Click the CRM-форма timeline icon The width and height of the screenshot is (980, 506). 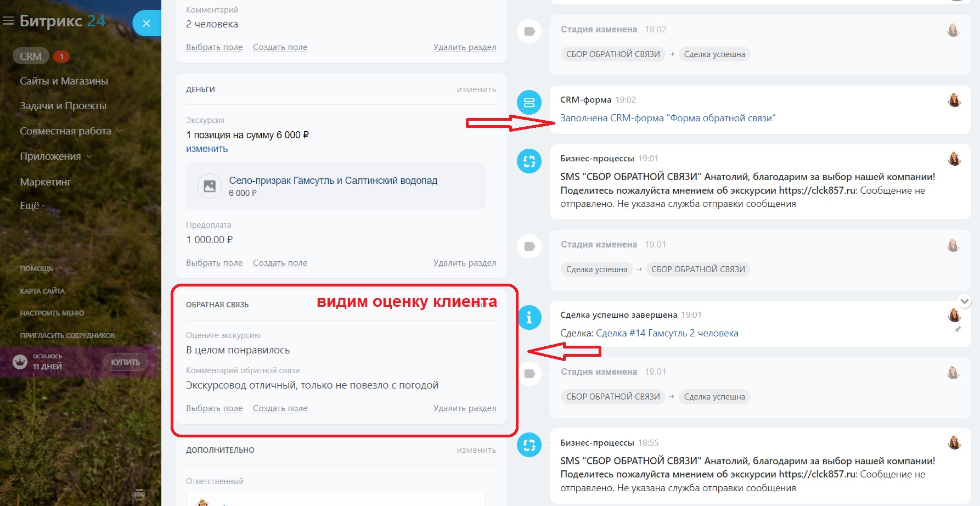click(530, 103)
